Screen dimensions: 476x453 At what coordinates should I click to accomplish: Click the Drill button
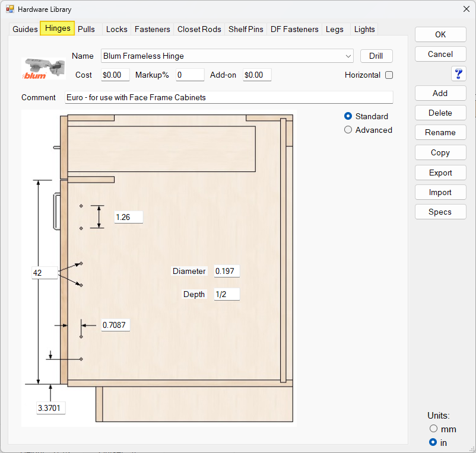click(376, 56)
